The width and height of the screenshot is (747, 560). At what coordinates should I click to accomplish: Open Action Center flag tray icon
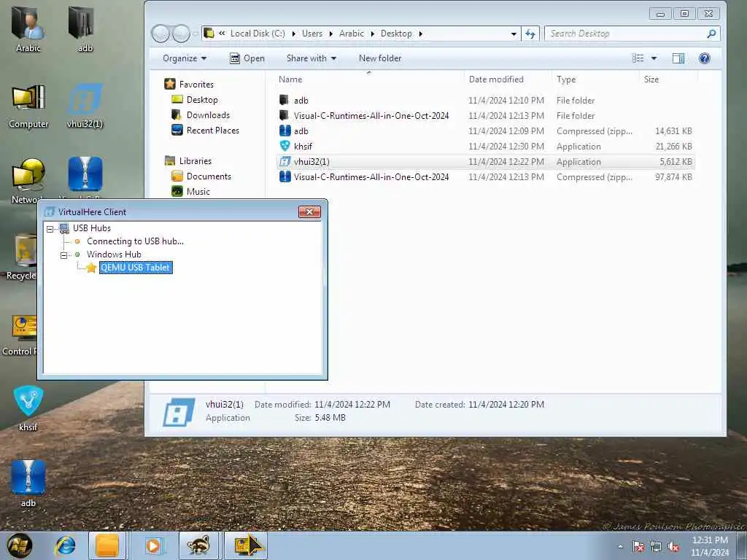click(638, 547)
